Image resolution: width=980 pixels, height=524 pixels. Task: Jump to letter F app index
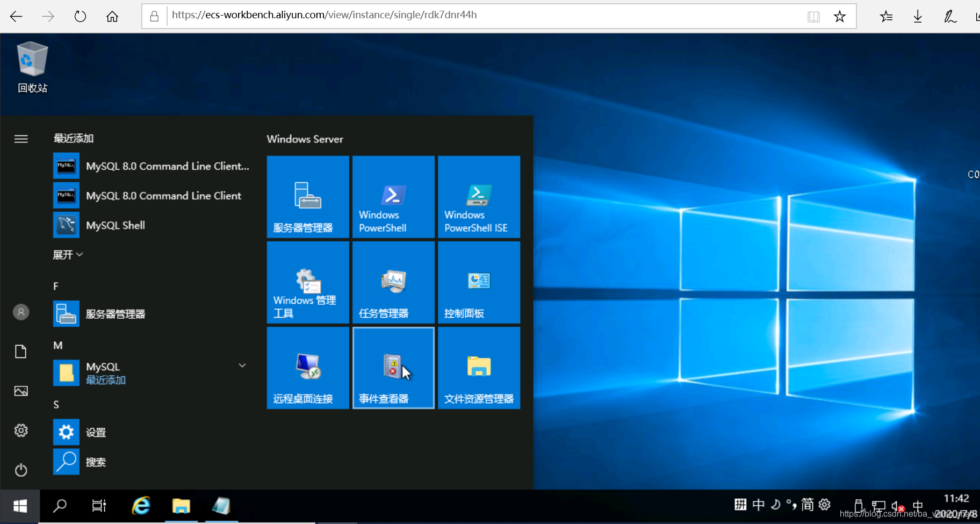(x=56, y=286)
